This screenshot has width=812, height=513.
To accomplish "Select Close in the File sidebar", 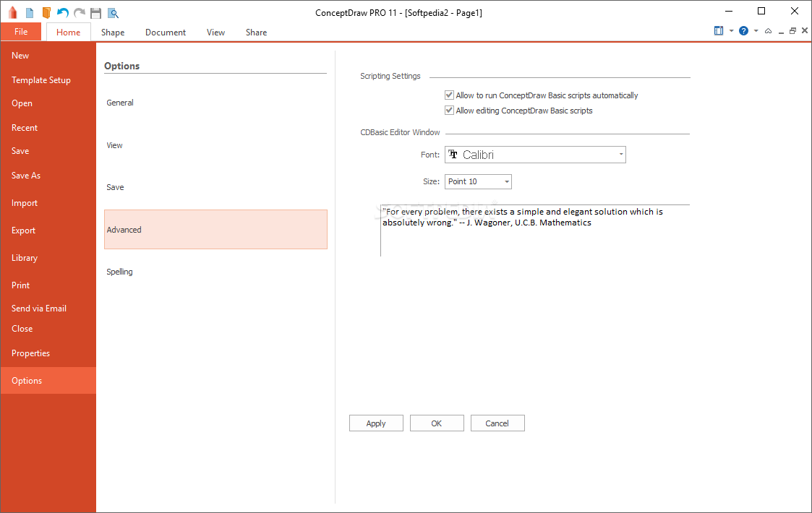I will click(48, 329).
